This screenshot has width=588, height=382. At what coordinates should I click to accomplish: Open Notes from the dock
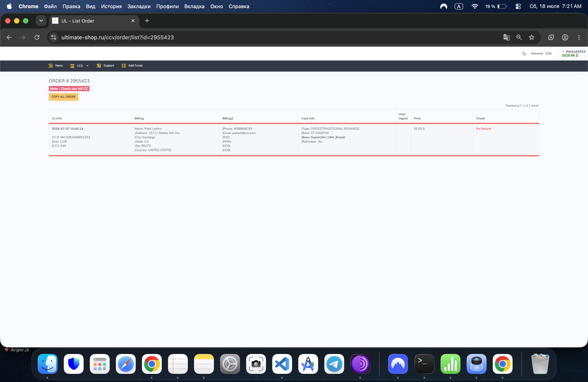[x=204, y=364]
